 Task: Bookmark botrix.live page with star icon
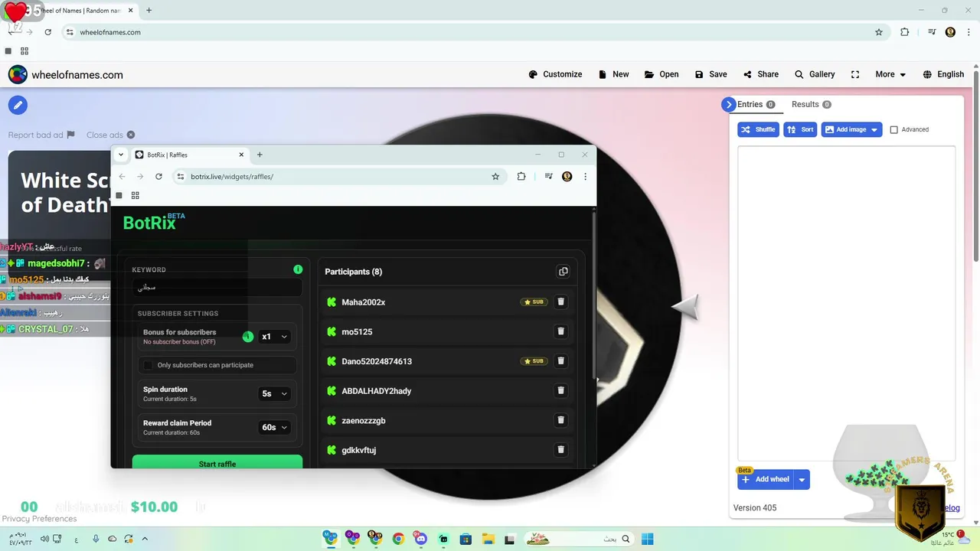tap(495, 176)
